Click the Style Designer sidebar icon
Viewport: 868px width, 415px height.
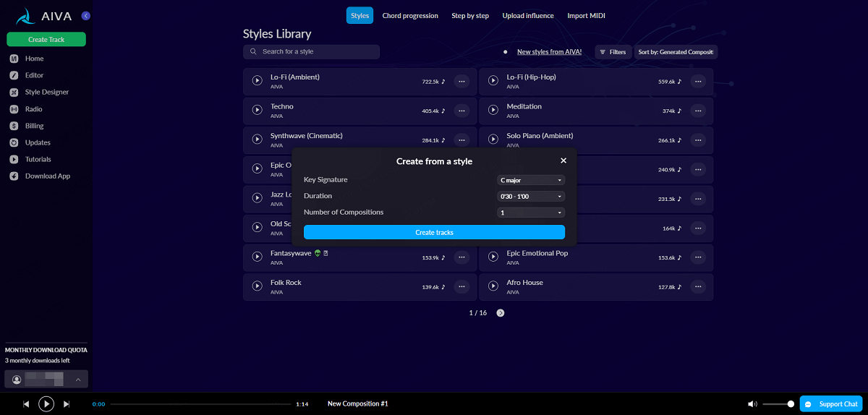coord(14,93)
